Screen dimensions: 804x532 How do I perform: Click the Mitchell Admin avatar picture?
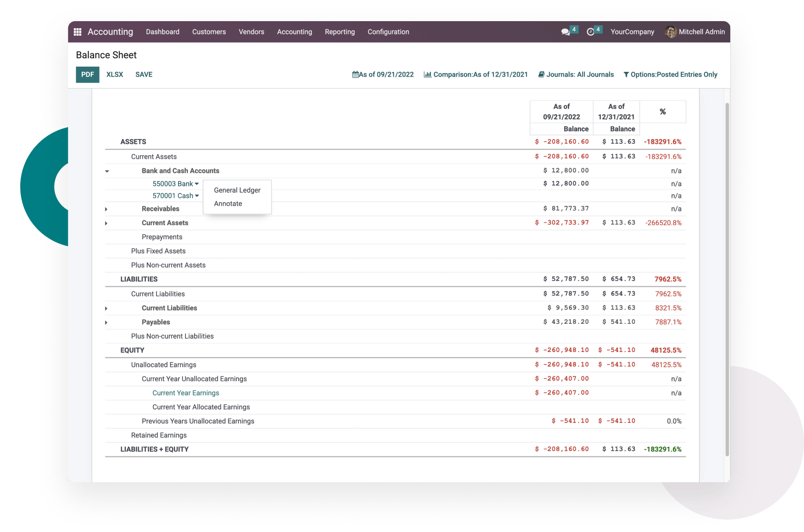671,32
